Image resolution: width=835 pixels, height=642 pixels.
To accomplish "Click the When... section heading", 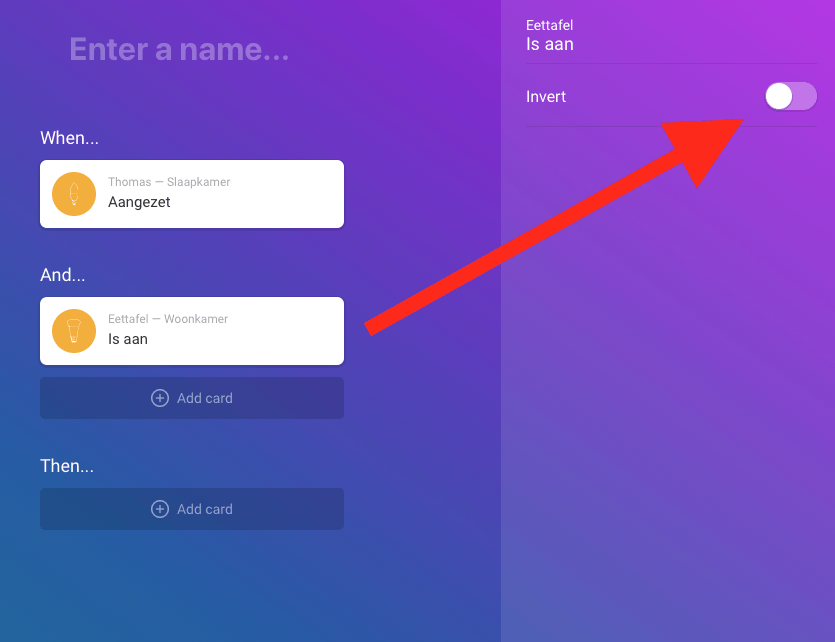I will [69, 138].
